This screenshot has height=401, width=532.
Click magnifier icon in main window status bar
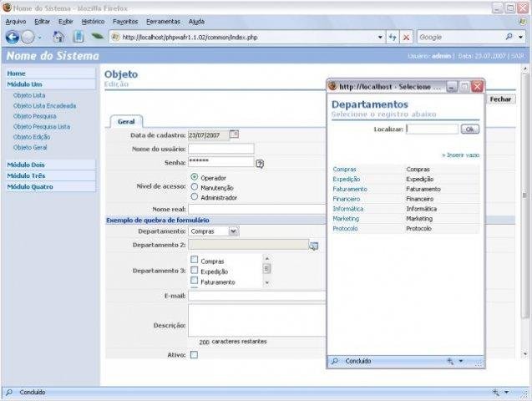click(9, 393)
